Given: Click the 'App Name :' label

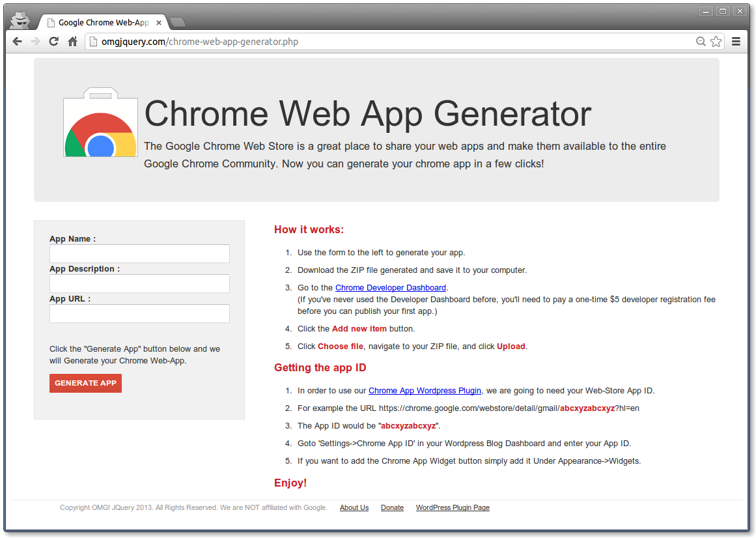Looking at the screenshot, I should (73, 238).
